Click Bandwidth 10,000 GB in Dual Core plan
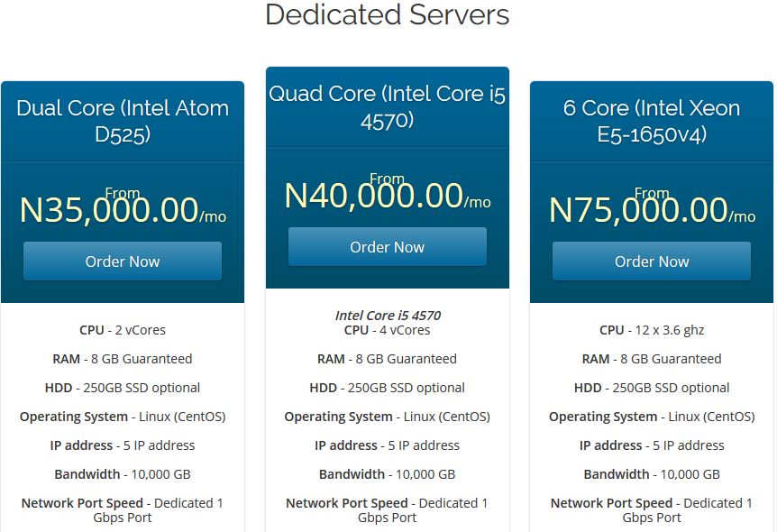The width and height of the screenshot is (777, 532). [123, 474]
